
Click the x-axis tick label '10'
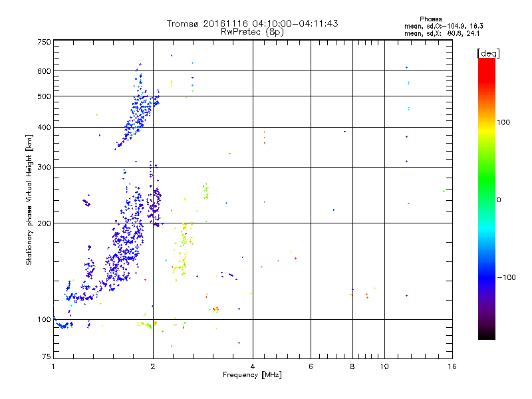coord(384,366)
